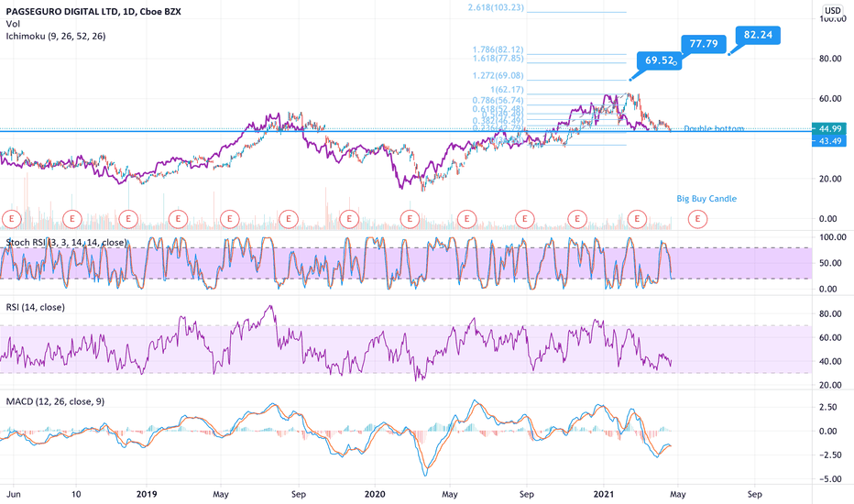This screenshot has height=504, width=854.
Task: Click the 40.00 RSI scale value
Action: click(x=832, y=361)
